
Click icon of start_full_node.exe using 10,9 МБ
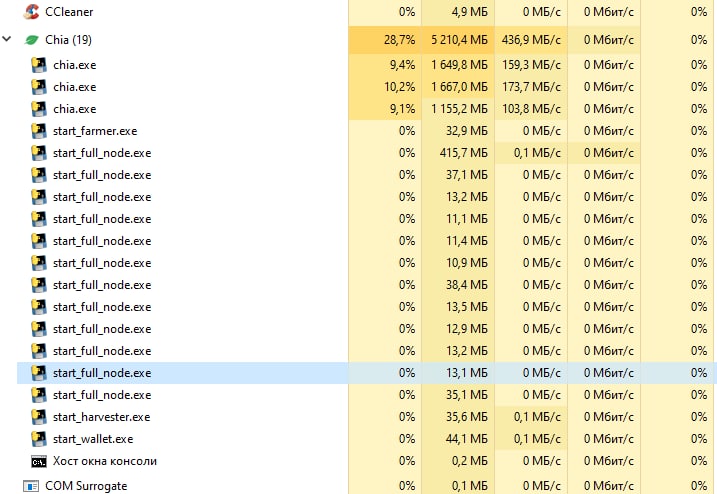pyautogui.click(x=39, y=263)
